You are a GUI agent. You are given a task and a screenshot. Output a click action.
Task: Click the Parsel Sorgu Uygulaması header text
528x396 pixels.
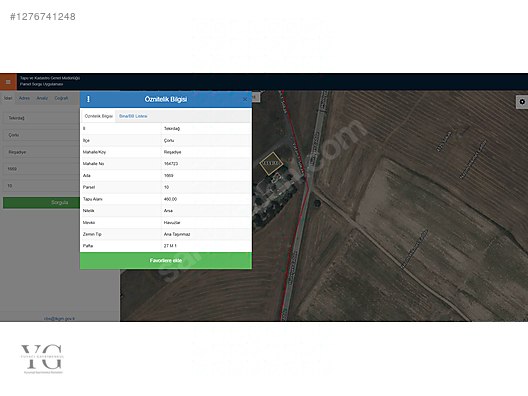click(41, 84)
